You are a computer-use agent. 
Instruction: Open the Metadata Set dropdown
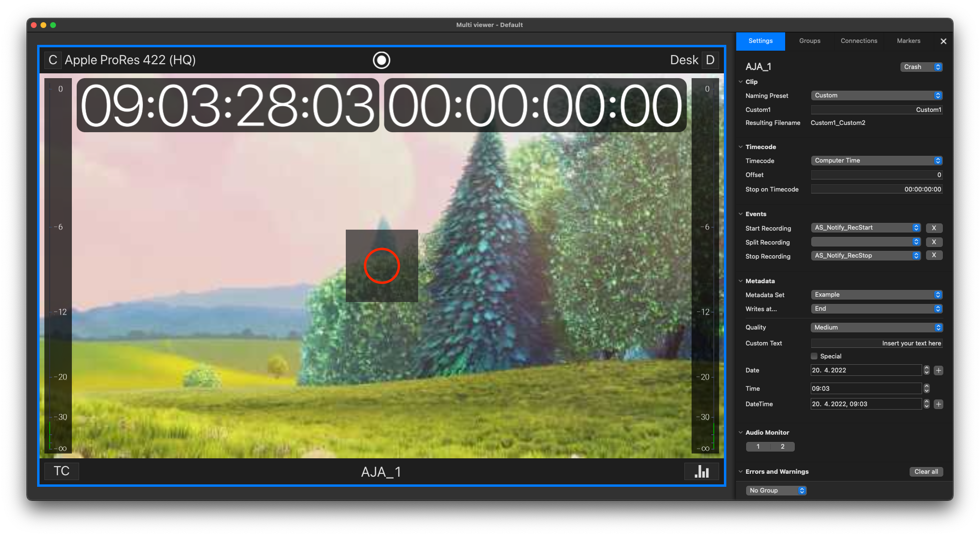click(x=876, y=295)
